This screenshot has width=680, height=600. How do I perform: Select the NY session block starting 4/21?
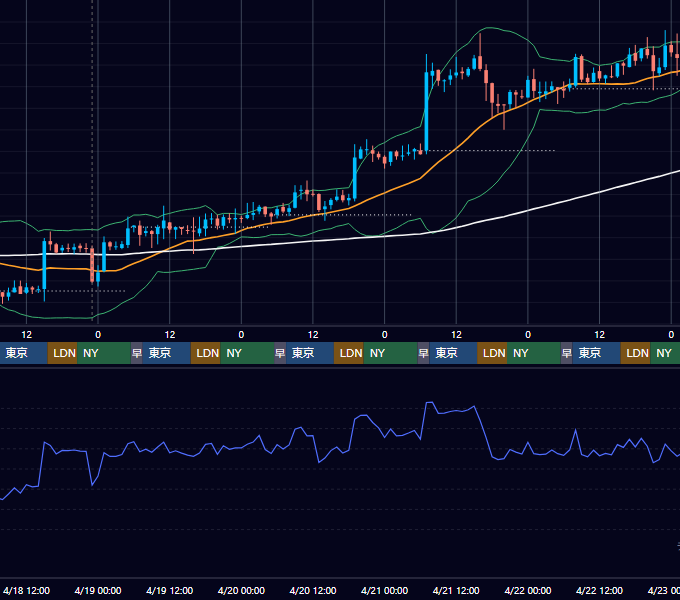533,353
